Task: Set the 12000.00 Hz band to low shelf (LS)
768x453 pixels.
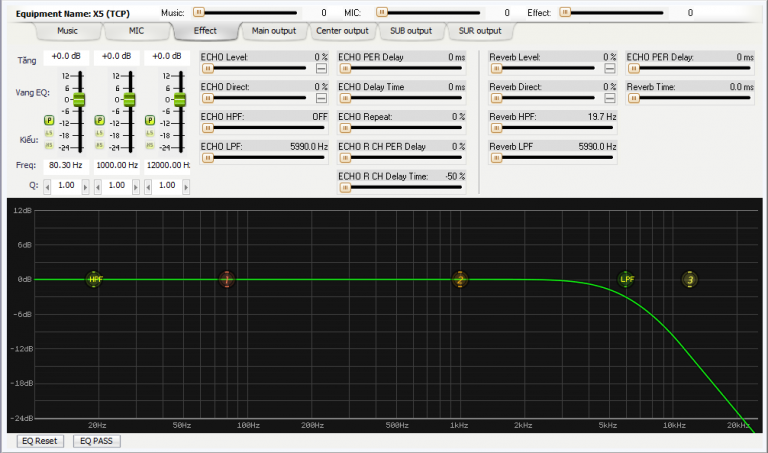Action: 150,133
